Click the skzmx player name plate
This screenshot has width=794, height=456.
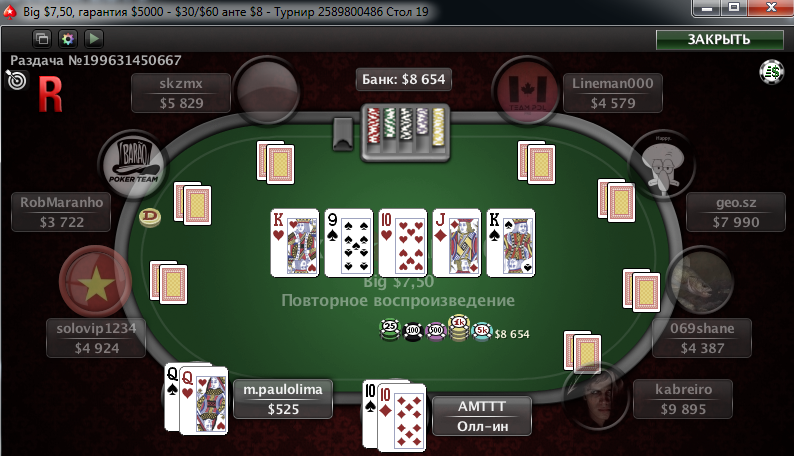coord(181,93)
